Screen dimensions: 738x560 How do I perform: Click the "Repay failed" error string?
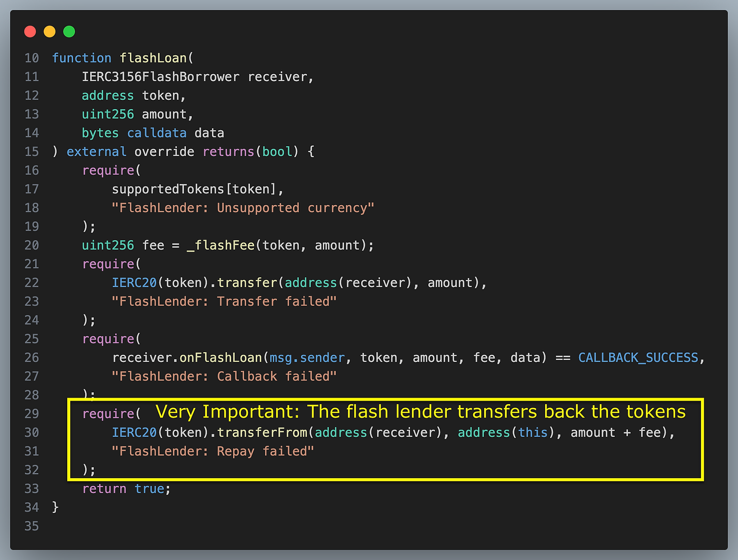[x=212, y=451]
